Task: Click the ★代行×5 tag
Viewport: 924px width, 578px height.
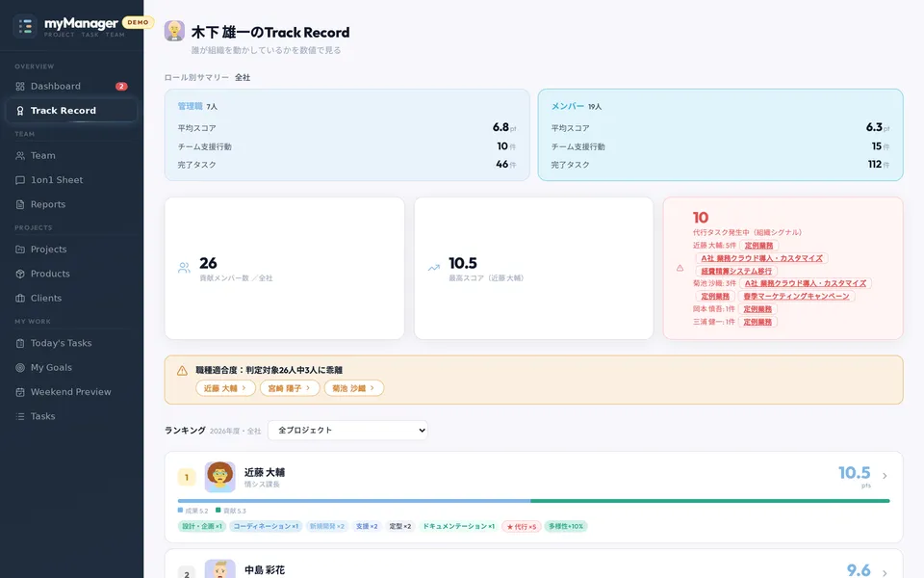Action: [522, 527]
